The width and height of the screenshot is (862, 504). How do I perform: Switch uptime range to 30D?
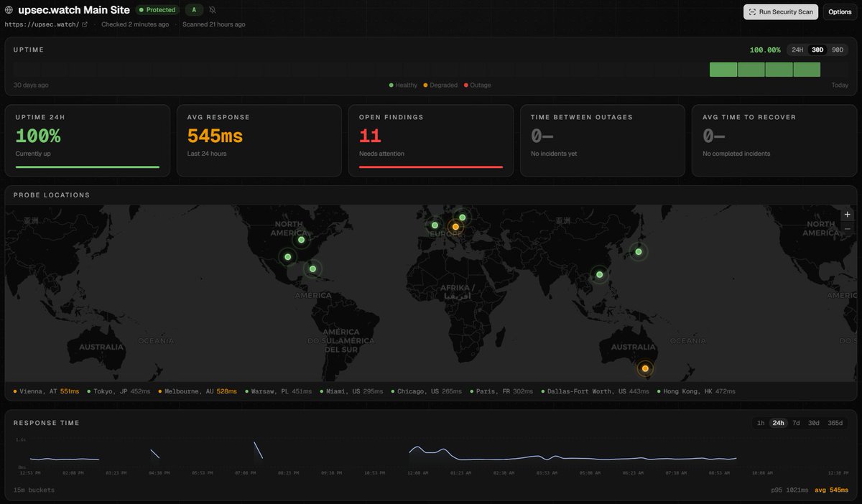817,50
